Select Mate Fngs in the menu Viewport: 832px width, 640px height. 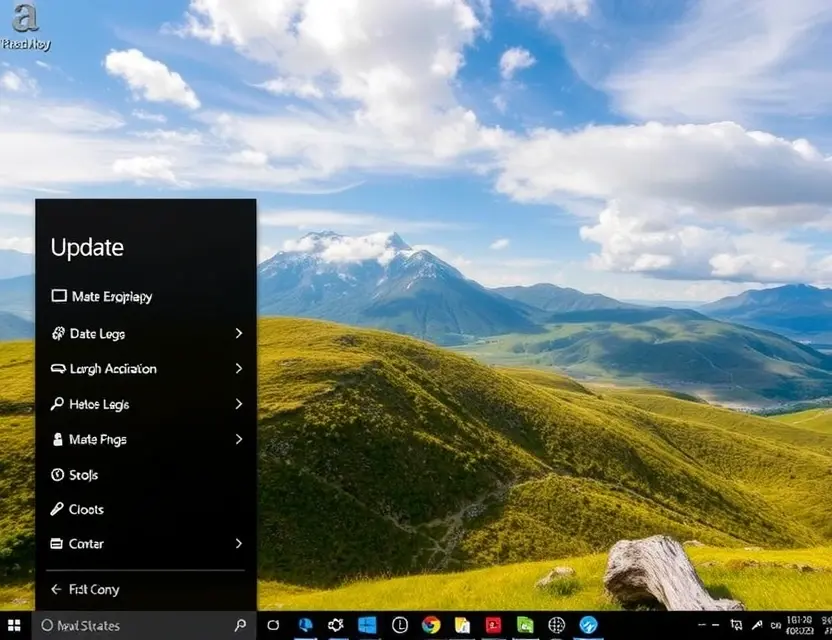[146, 439]
